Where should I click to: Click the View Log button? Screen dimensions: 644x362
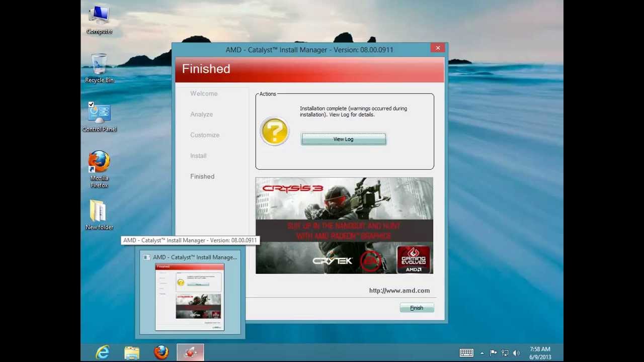(x=344, y=139)
